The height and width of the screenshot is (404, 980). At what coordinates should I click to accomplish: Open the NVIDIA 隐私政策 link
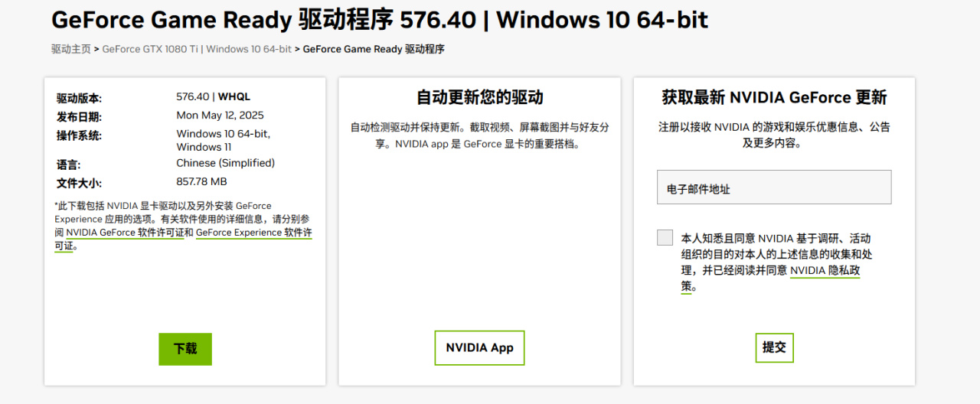(825, 270)
